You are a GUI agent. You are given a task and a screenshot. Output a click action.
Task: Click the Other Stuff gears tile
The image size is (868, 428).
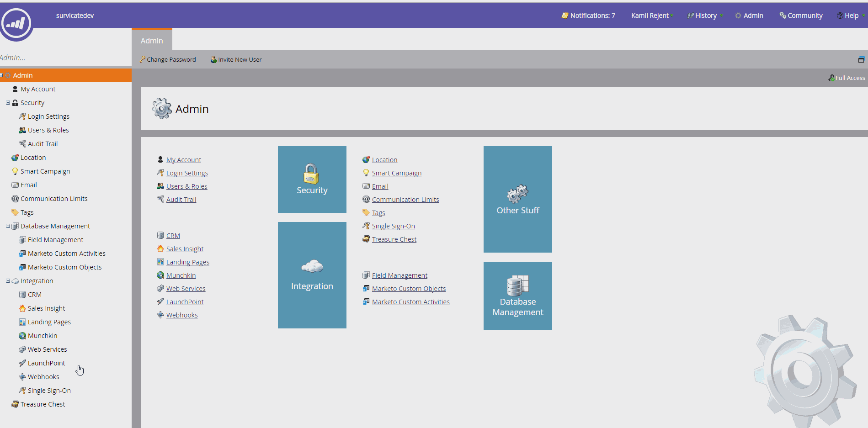(x=518, y=199)
